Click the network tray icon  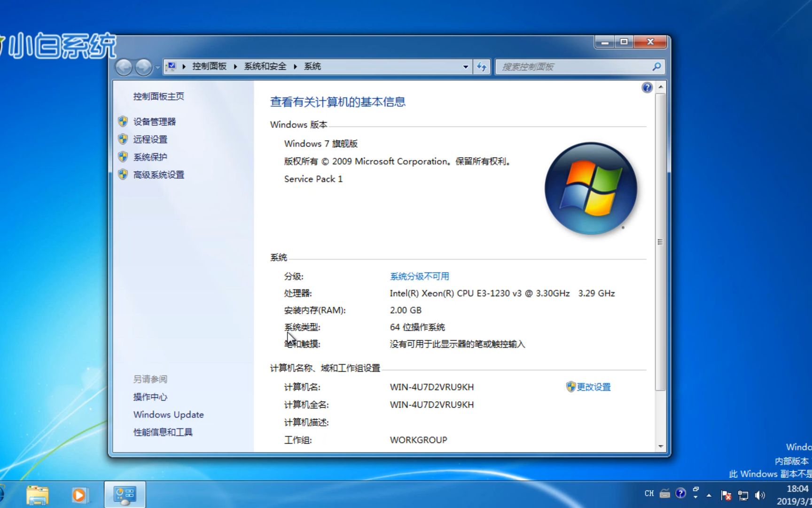[743, 495]
